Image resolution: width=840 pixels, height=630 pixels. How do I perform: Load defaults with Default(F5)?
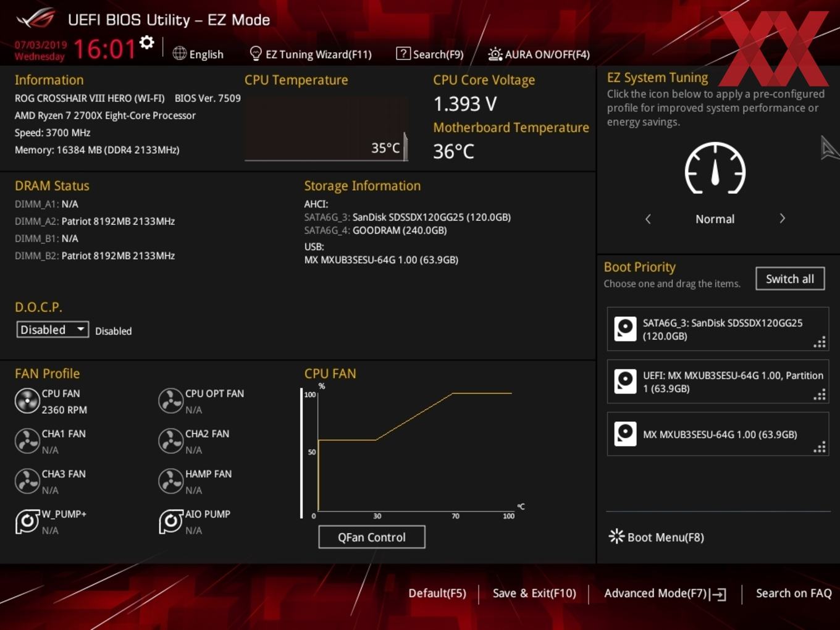pyautogui.click(x=437, y=593)
